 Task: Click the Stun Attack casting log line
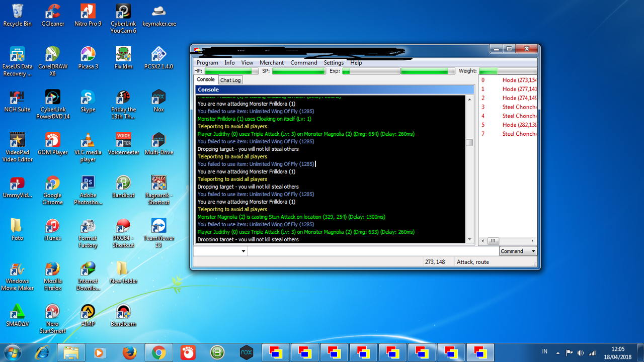click(x=291, y=217)
